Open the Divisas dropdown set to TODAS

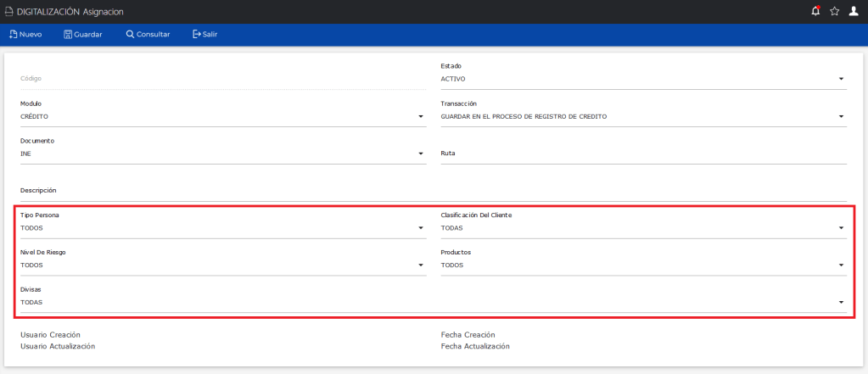(x=433, y=303)
